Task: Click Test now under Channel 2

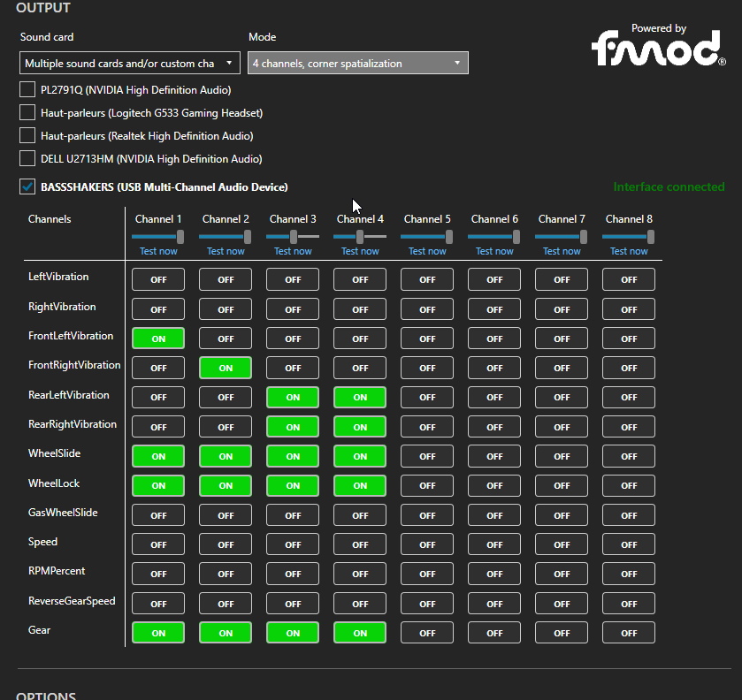Action: coord(226,251)
